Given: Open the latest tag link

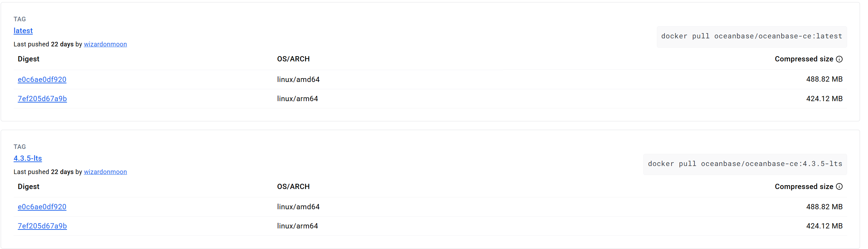Looking at the screenshot, I should tap(23, 31).
